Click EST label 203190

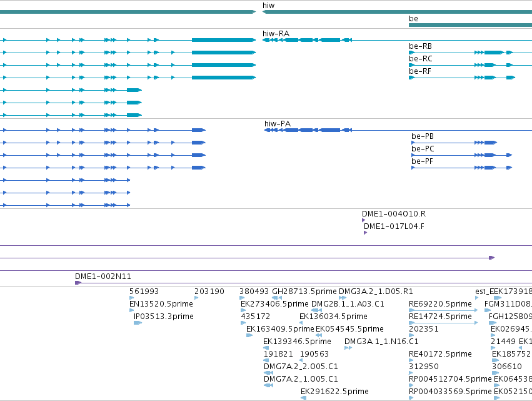[x=209, y=292]
